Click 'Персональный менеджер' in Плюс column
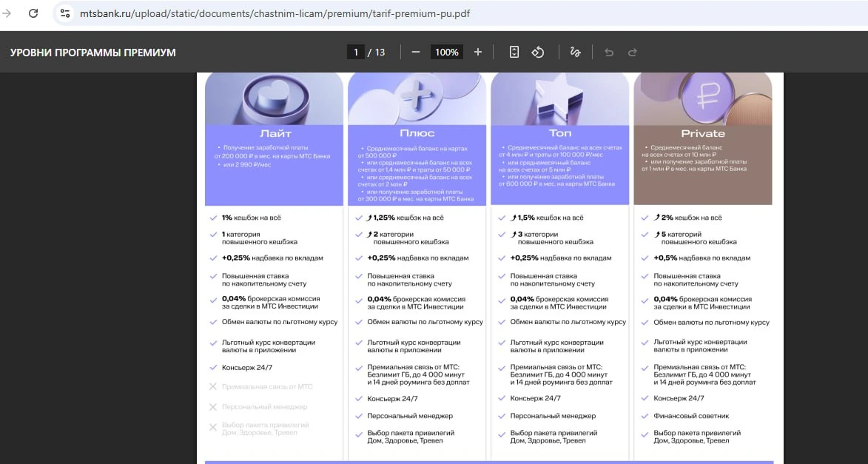The width and height of the screenshot is (868, 464). [x=410, y=416]
